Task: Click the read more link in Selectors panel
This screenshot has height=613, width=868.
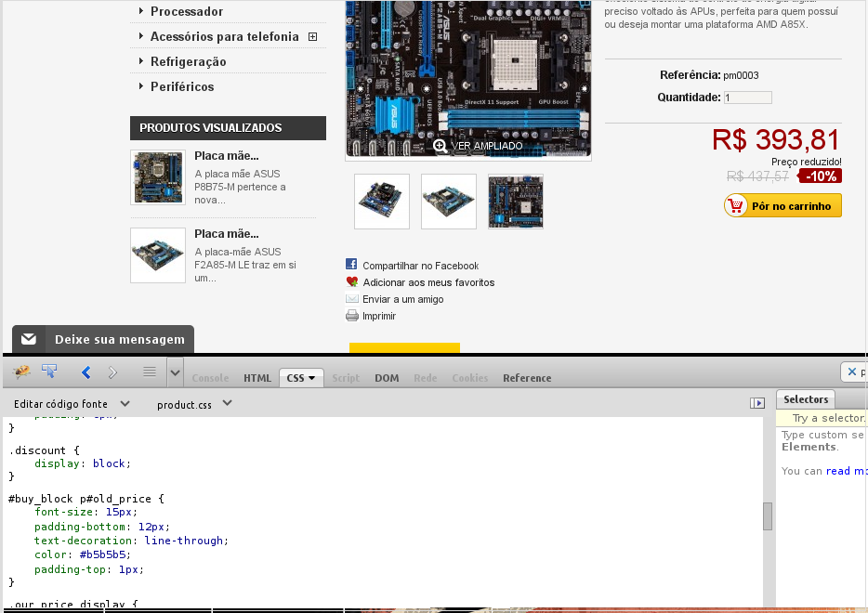Action: tap(846, 471)
